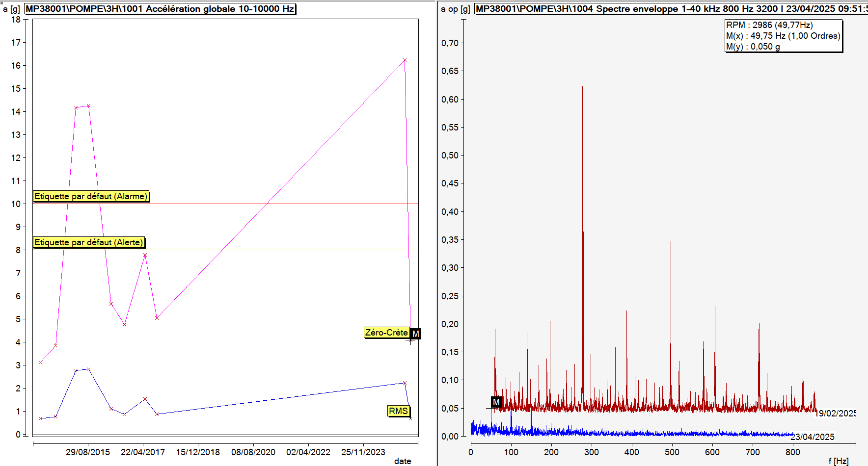The height and width of the screenshot is (466, 868).
Task: Select the Alarme threshold label
Action: (x=91, y=196)
